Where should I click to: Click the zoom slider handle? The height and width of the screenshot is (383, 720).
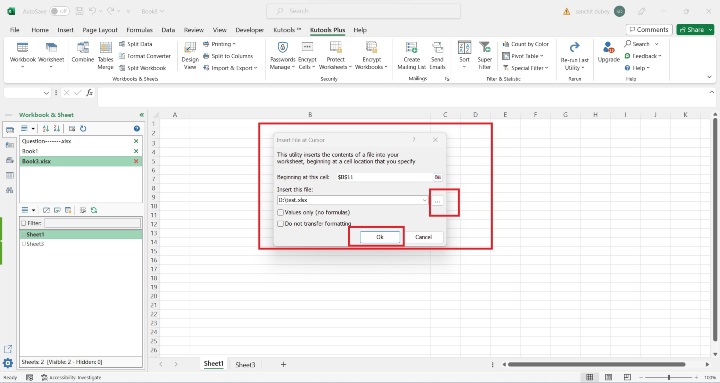(x=669, y=377)
